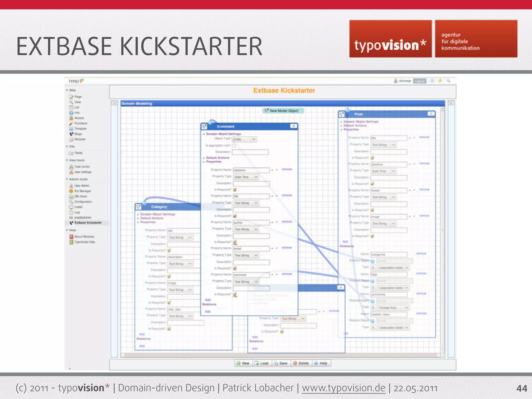The height and width of the screenshot is (399, 532).
Task: Open the DB check module
Action: 78,196
